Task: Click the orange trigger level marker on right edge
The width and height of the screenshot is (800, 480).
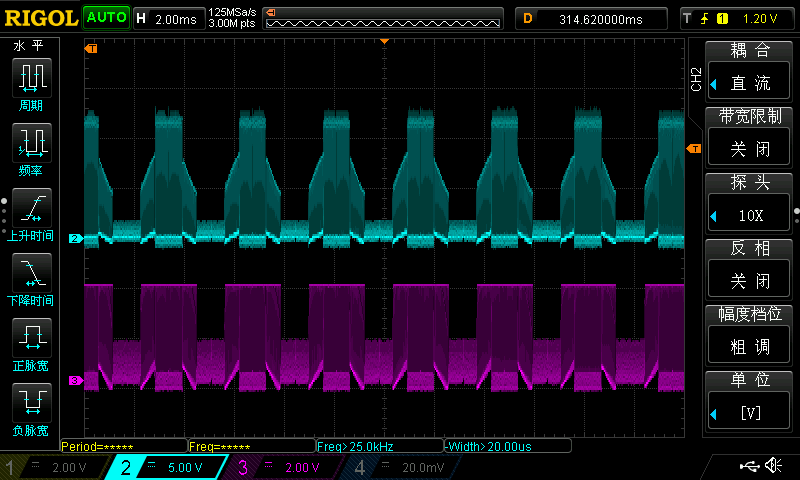Action: click(x=694, y=148)
